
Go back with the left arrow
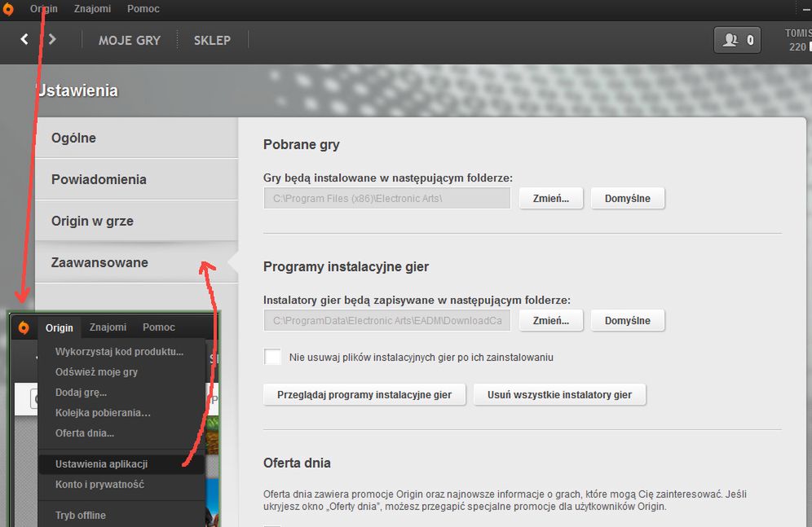coord(24,39)
